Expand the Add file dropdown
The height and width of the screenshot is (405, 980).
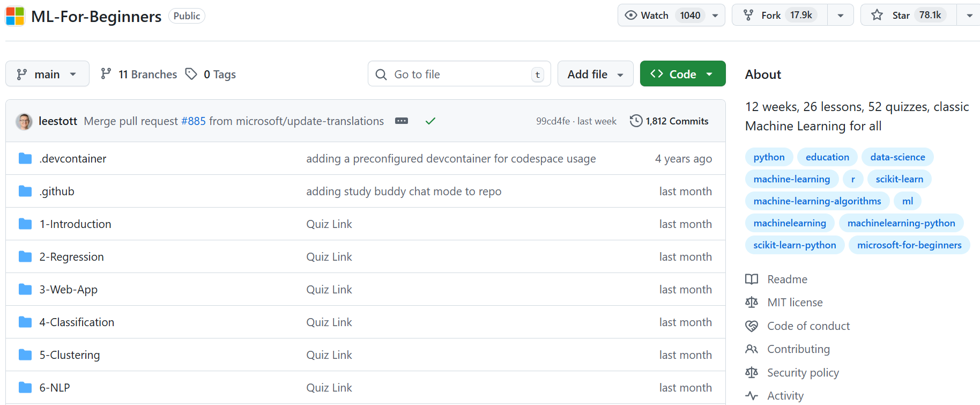coord(595,74)
